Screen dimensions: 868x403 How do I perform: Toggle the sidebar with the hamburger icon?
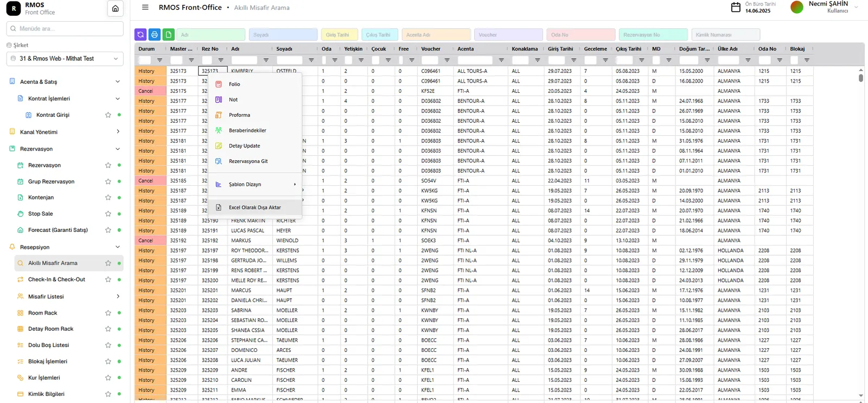pos(145,8)
